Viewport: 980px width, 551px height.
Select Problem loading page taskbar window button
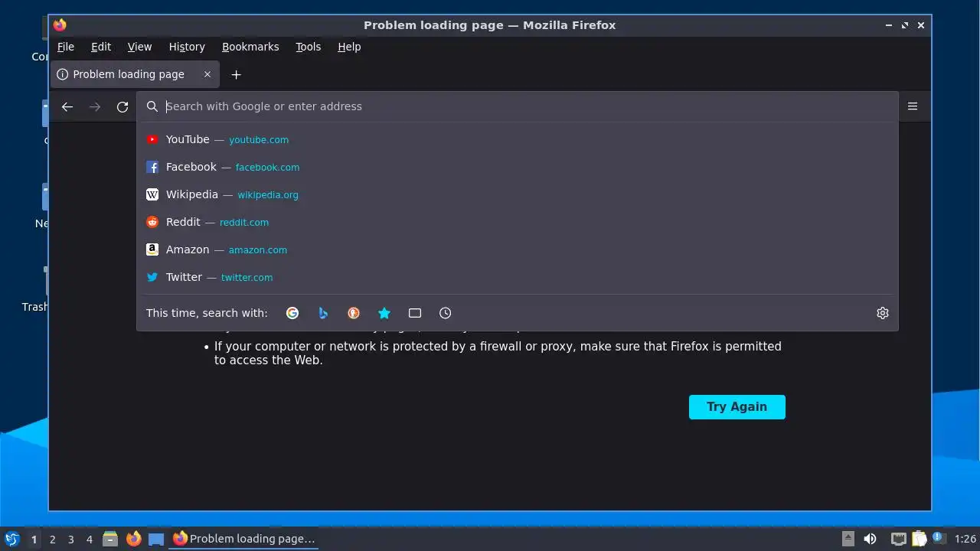244,539
